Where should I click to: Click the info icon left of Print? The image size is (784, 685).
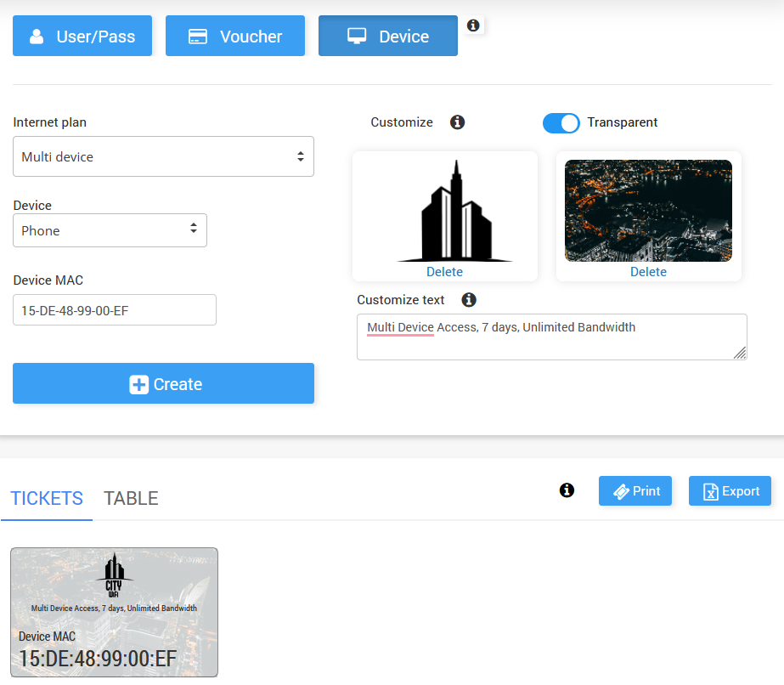(567, 490)
